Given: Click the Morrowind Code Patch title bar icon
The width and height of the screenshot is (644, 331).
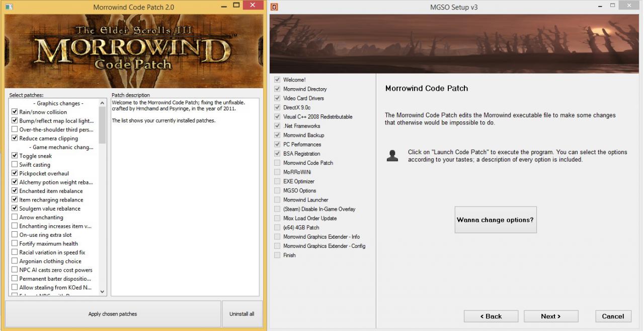Looking at the screenshot, I should [x=9, y=7].
